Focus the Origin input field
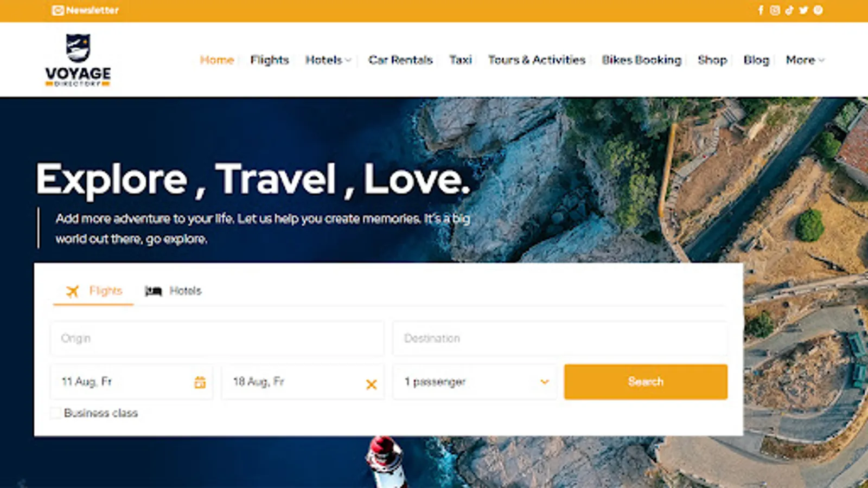The image size is (868, 488). click(217, 338)
